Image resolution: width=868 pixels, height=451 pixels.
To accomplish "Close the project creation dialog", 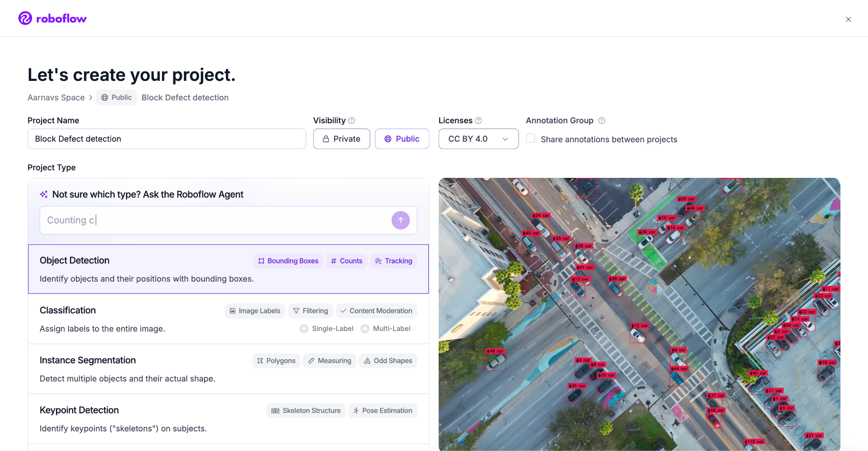I will pos(848,19).
